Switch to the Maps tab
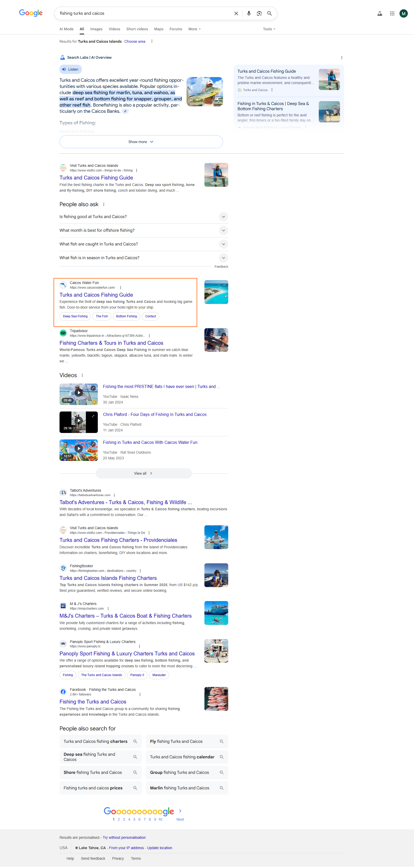Viewport: 414px width, 868px height. pyautogui.click(x=159, y=29)
